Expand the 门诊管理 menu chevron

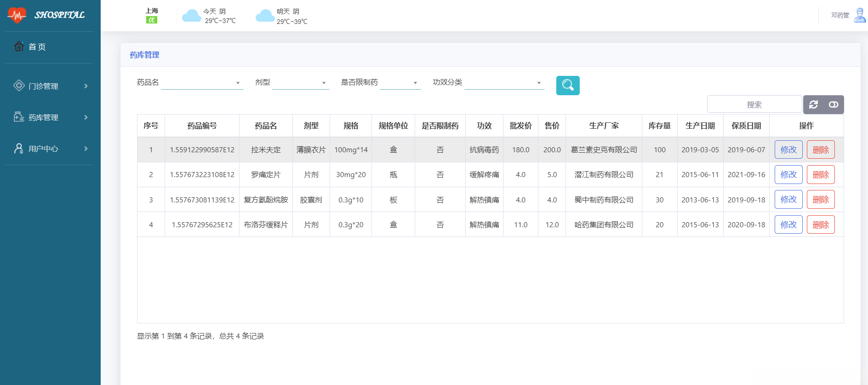pyautogui.click(x=86, y=86)
